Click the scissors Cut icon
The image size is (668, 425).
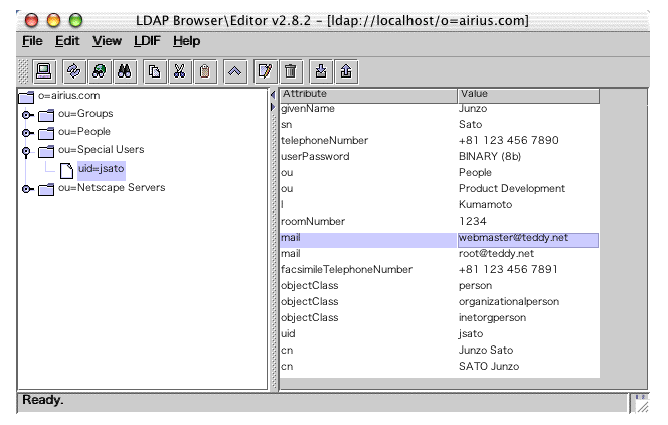coord(179,71)
